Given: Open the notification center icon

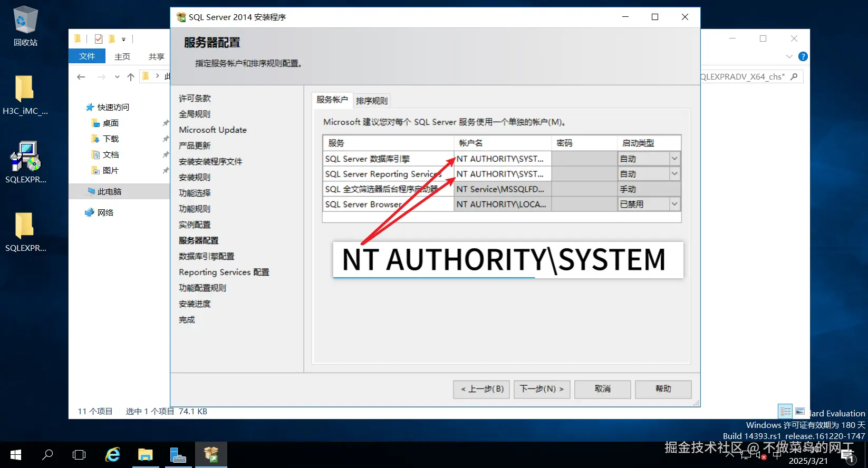Looking at the screenshot, I should [x=847, y=456].
